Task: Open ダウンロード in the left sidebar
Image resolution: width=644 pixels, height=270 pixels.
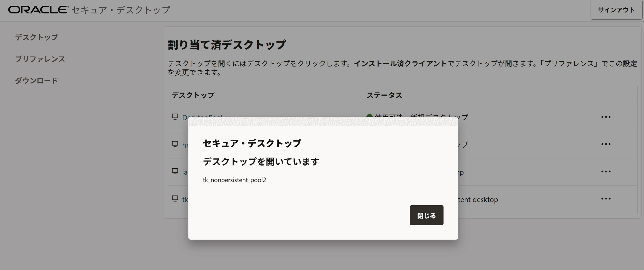Action: [x=37, y=81]
